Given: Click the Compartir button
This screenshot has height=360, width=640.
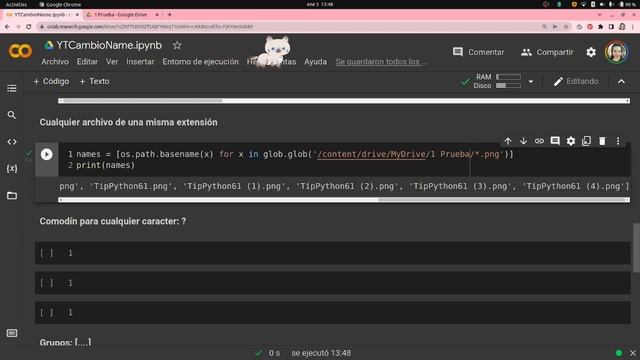Looking at the screenshot, I should [547, 52].
